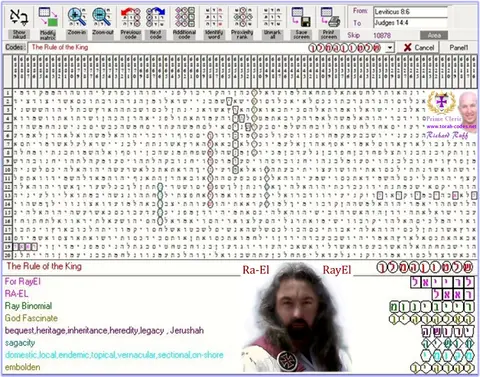Image resolution: width=480 pixels, height=377 pixels.
Task: Select the 'God Fascinate' code entry
Action: click(x=31, y=318)
